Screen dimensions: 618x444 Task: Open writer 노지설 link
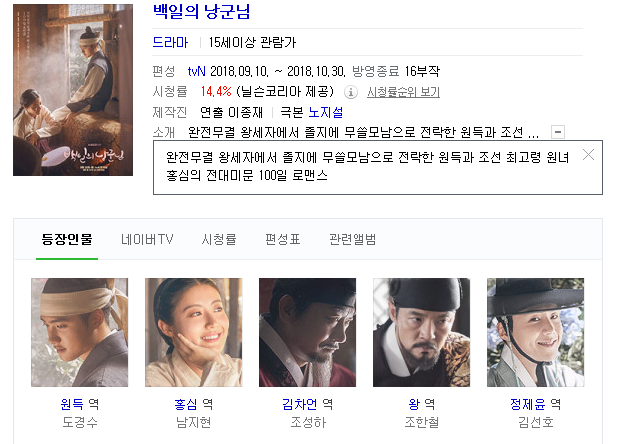click(x=326, y=112)
